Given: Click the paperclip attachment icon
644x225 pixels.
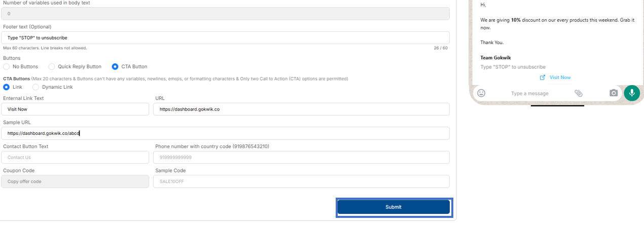Looking at the screenshot, I should 579,93.
